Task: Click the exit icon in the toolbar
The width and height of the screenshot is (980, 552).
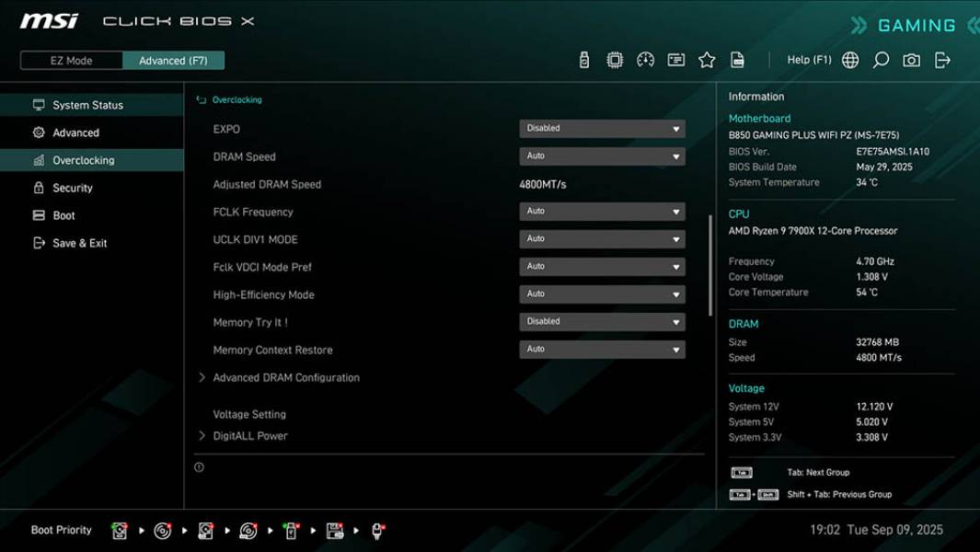Action: coord(941,59)
